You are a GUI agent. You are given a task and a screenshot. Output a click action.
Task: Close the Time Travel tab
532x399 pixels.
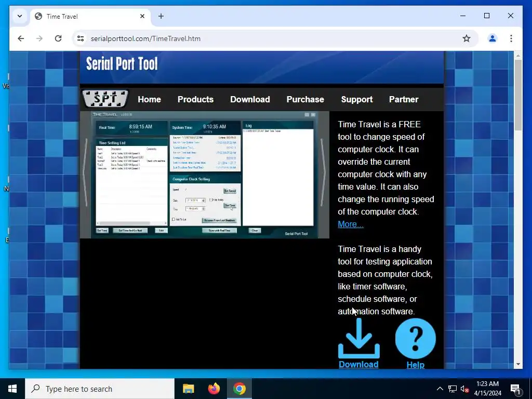click(x=142, y=16)
